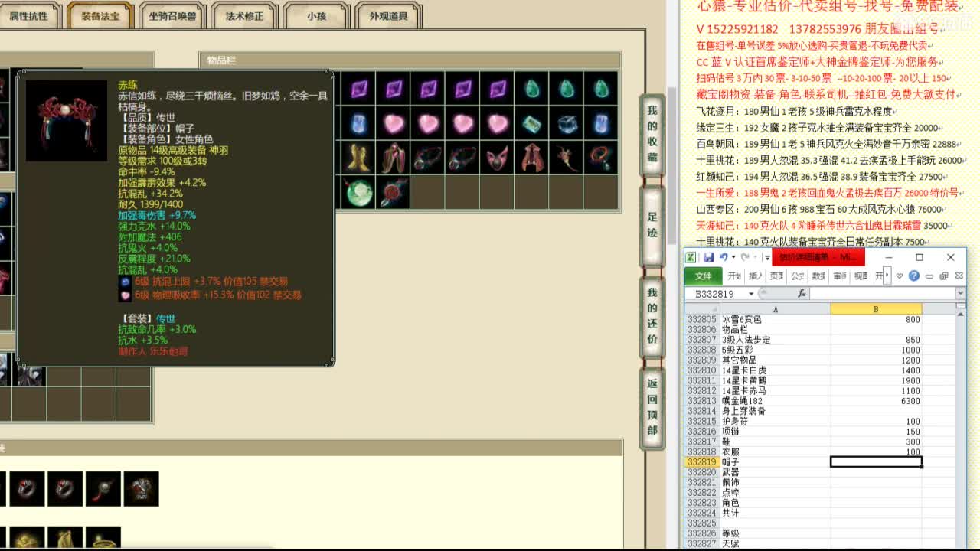Screen dimensions: 980x551
Task: Select row header 332819
Action: tap(702, 462)
